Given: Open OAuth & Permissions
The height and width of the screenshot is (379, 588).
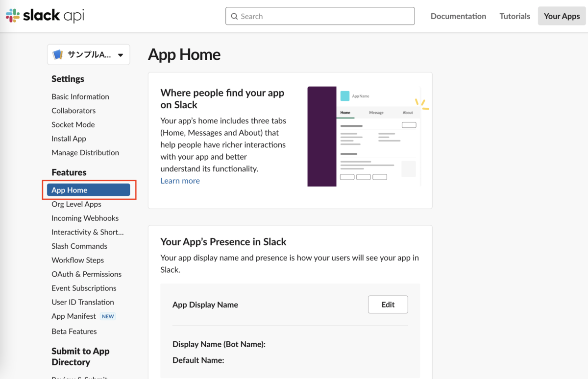Looking at the screenshot, I should 86,274.
